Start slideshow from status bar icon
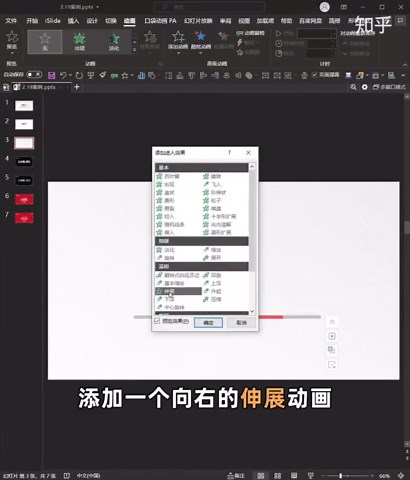The width and height of the screenshot is (410, 480). 311,476
